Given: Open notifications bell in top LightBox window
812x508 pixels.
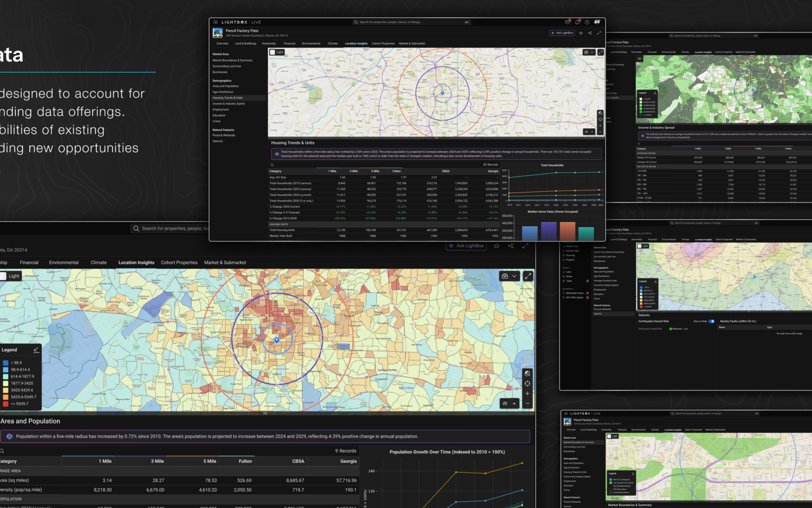Looking at the screenshot, I should pos(577,22).
